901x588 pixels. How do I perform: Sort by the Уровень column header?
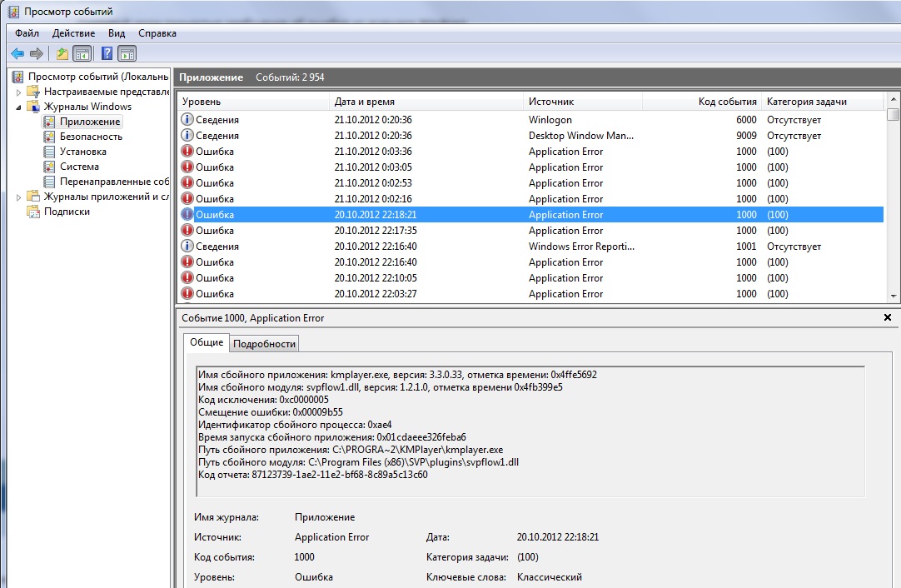point(253,102)
